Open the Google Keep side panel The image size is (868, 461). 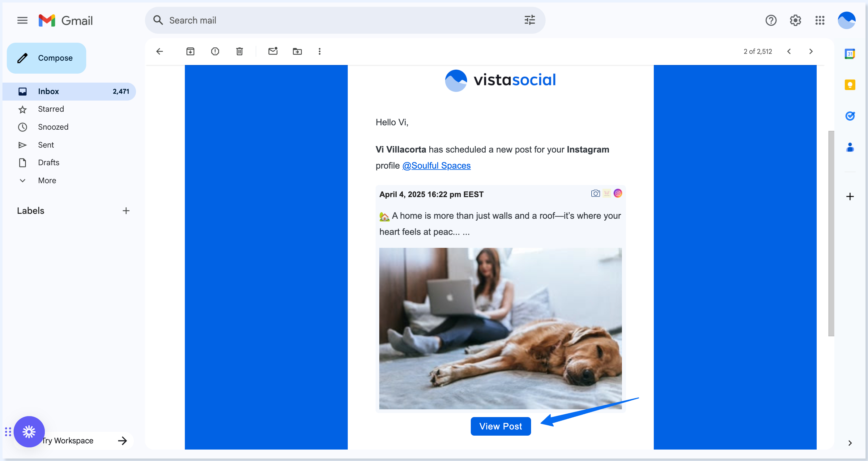[x=850, y=85]
